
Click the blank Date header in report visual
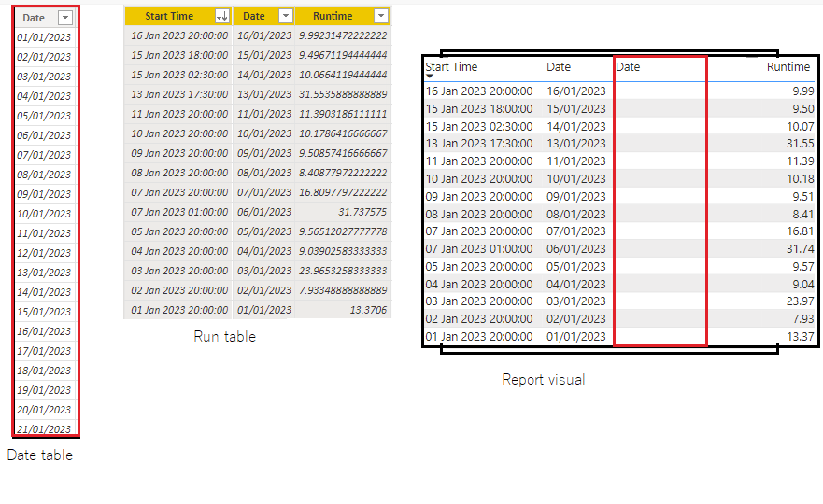628,67
